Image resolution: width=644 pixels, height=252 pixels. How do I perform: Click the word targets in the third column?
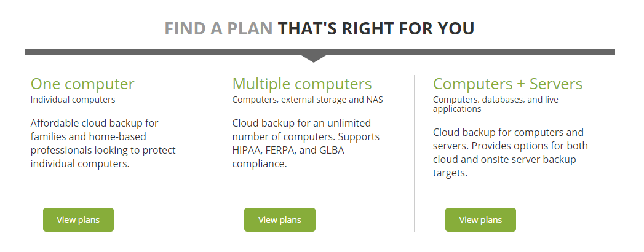pos(450,173)
